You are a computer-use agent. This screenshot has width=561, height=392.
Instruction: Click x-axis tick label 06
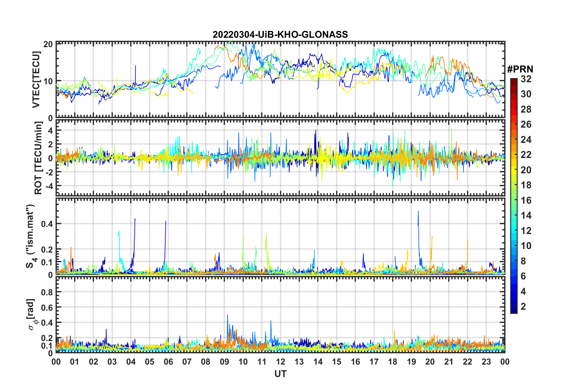pyautogui.click(x=168, y=362)
